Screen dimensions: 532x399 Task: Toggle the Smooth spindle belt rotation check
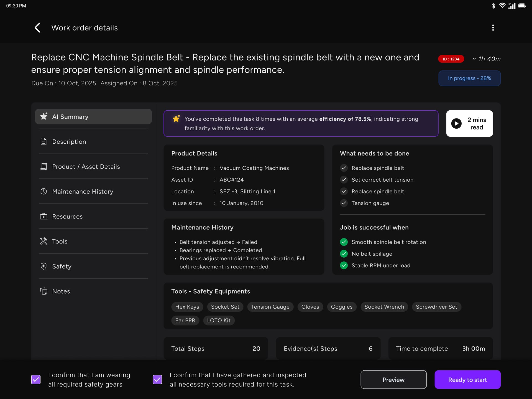(344, 242)
